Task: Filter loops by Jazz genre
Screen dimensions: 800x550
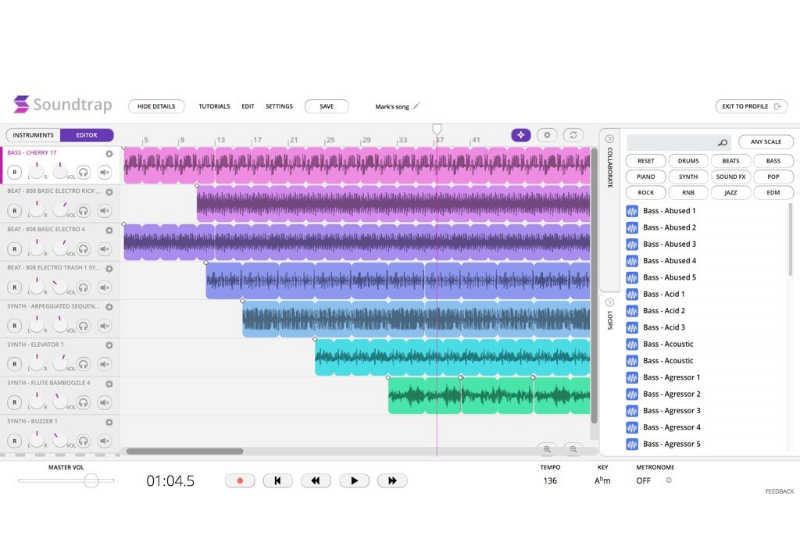Action: (x=731, y=193)
